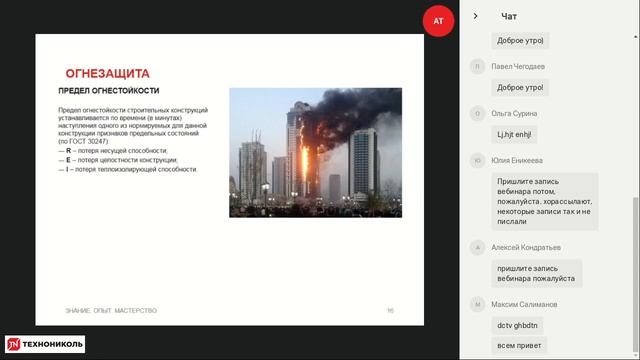
Task: Click Юлия's long message about webinar recording
Action: point(545,202)
